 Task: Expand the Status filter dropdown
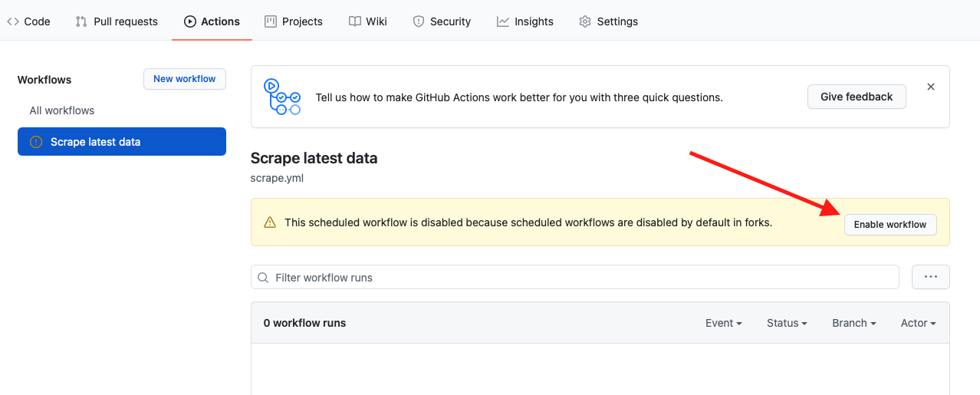[787, 323]
